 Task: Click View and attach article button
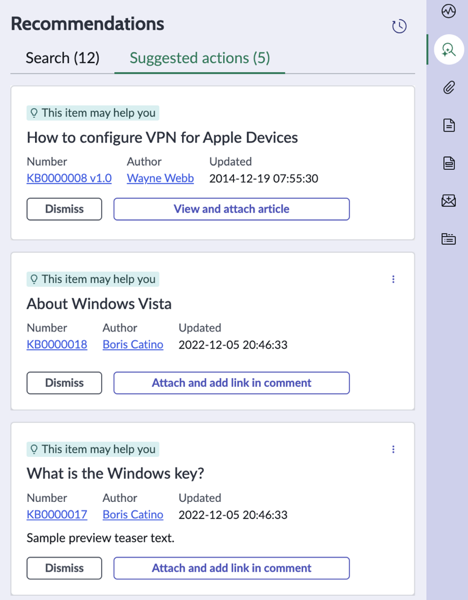[232, 209]
